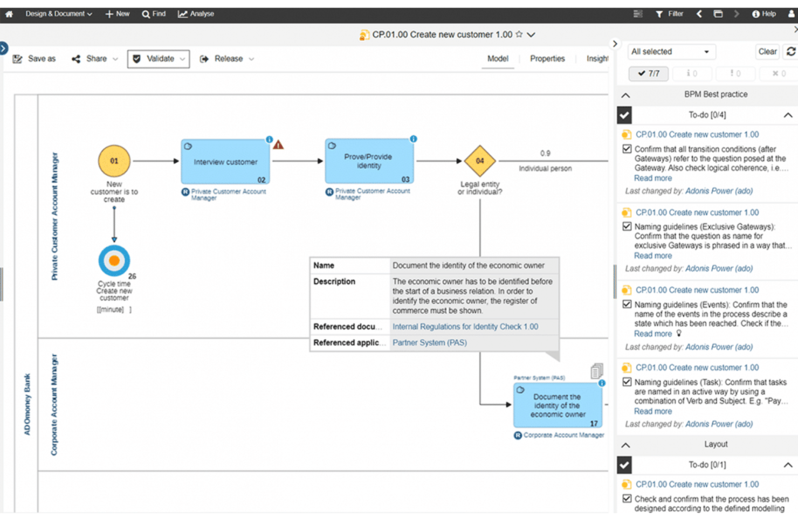Click the lightbulb hint icon after Read more
This screenshot has width=798, height=532.
tap(679, 334)
